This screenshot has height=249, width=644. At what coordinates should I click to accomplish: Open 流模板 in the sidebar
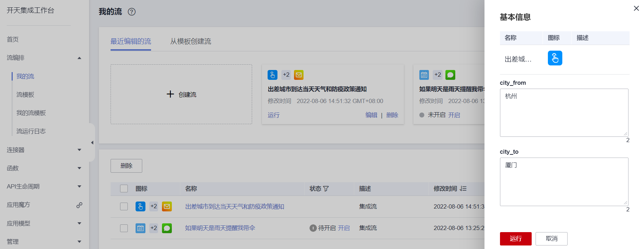pyautogui.click(x=25, y=95)
